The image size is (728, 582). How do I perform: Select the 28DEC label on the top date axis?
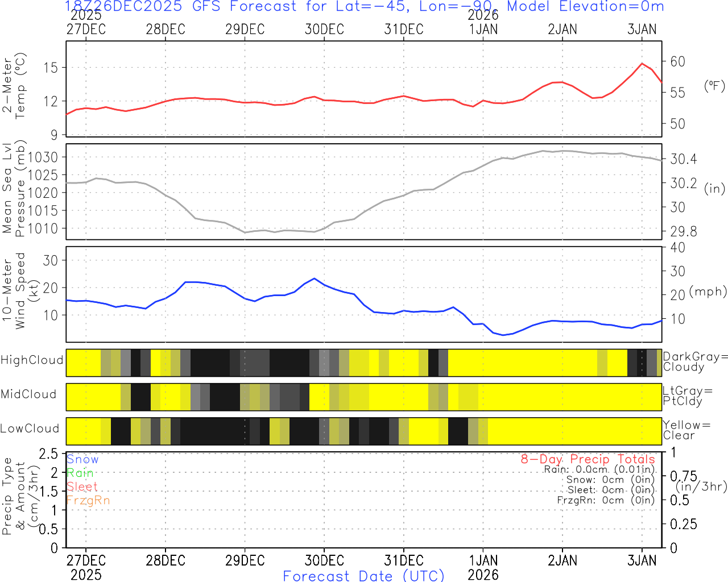coord(166,30)
